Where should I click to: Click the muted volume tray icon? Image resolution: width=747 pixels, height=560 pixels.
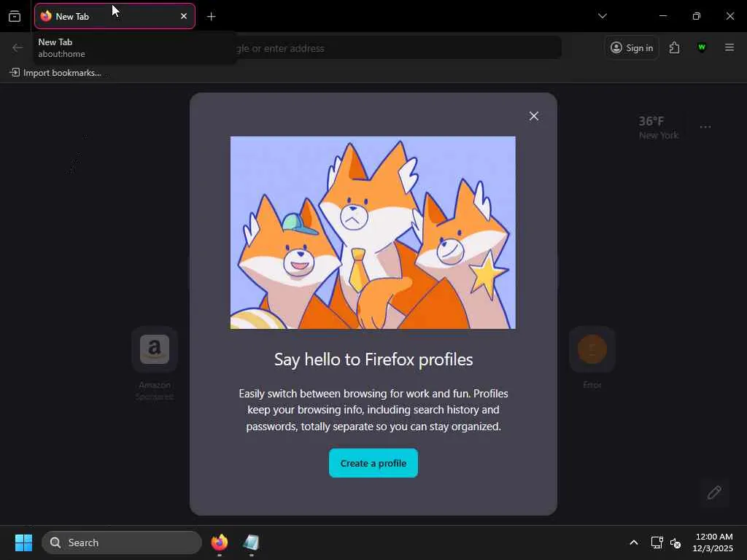675,542
